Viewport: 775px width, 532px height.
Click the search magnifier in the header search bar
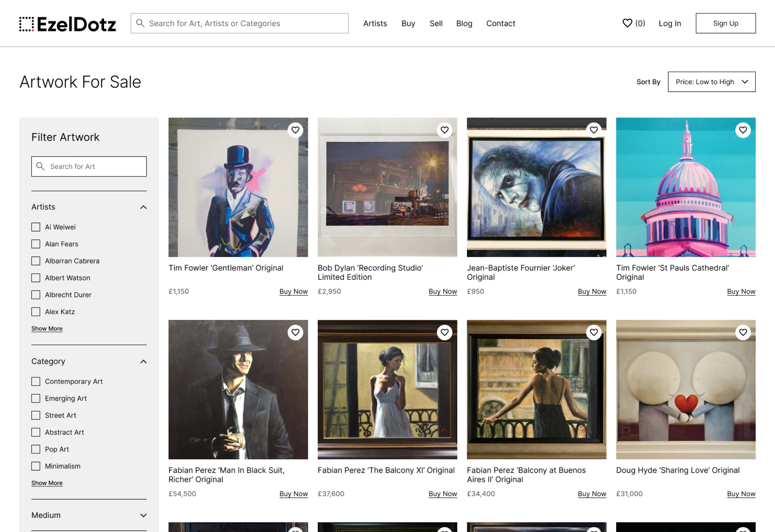point(140,23)
